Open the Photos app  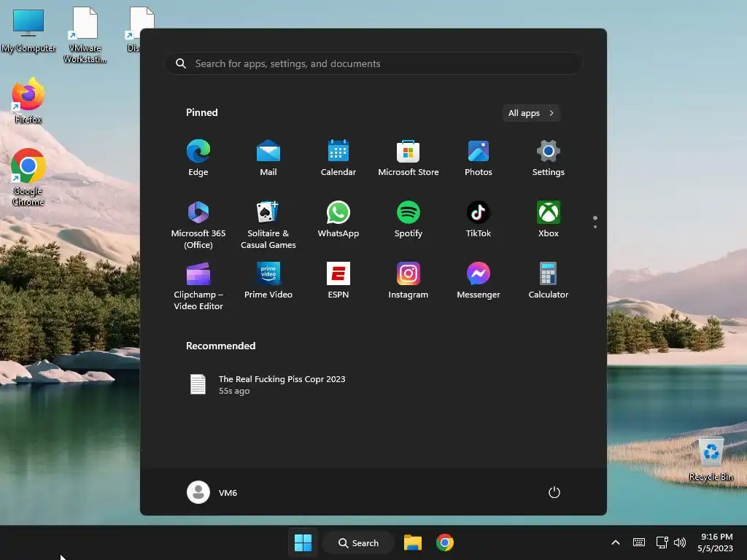[x=479, y=157]
